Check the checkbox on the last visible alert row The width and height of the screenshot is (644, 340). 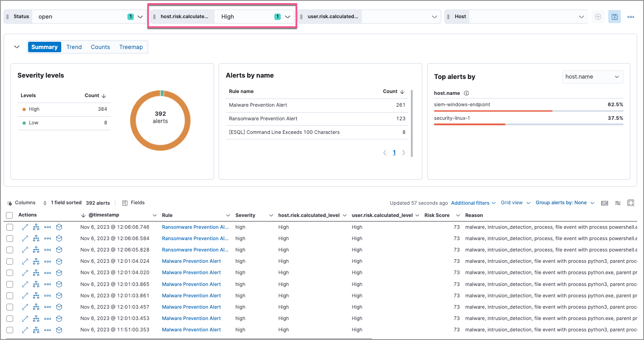click(10, 330)
